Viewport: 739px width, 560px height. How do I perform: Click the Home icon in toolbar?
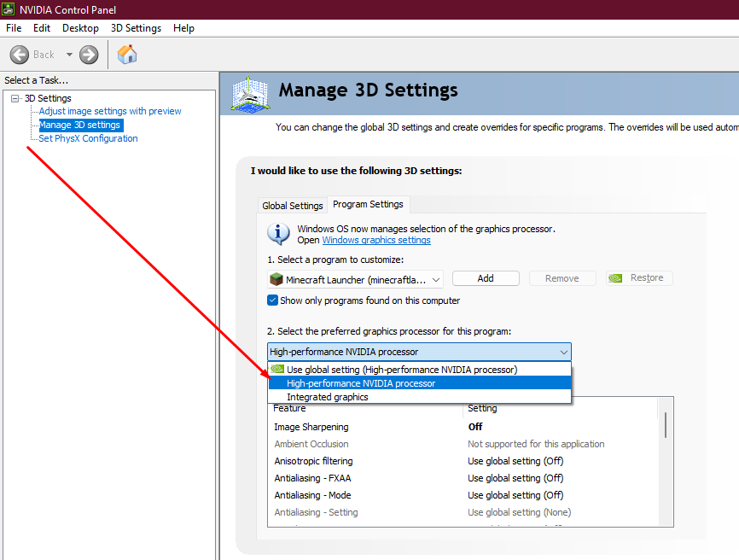pos(127,55)
